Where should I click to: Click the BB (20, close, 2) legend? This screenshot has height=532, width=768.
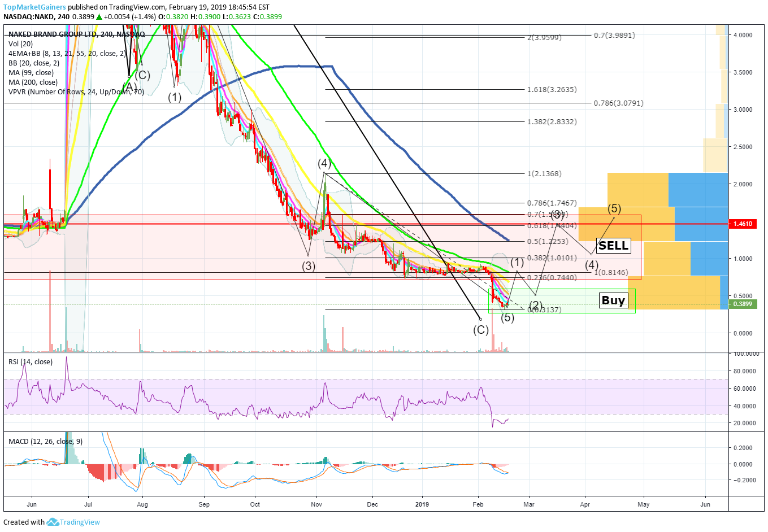pyautogui.click(x=34, y=63)
